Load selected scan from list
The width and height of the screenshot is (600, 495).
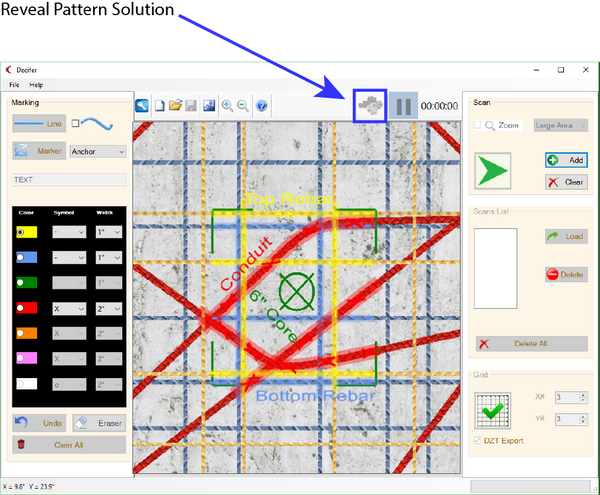click(x=566, y=236)
